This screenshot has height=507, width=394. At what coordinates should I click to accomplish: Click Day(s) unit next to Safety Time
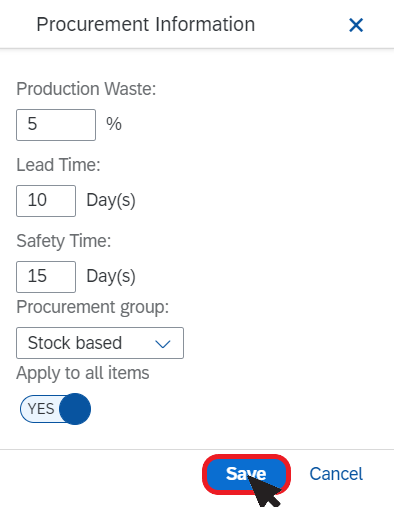click(x=111, y=277)
